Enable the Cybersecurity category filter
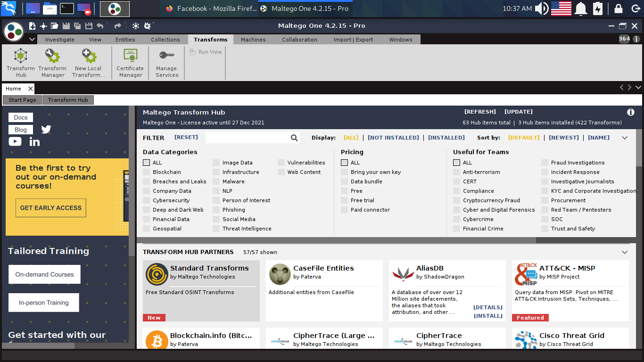Screen dimensions: 644x362 [x=147, y=200]
